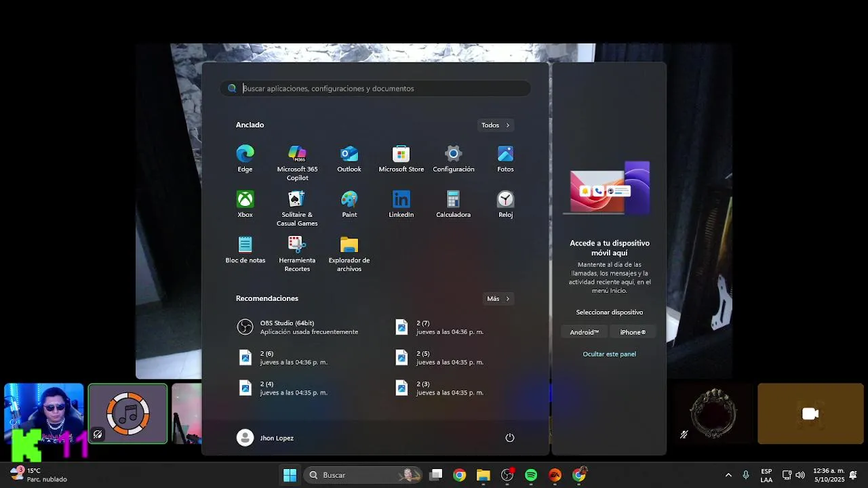
Task: Choose the Android™ device button
Action: 584,332
